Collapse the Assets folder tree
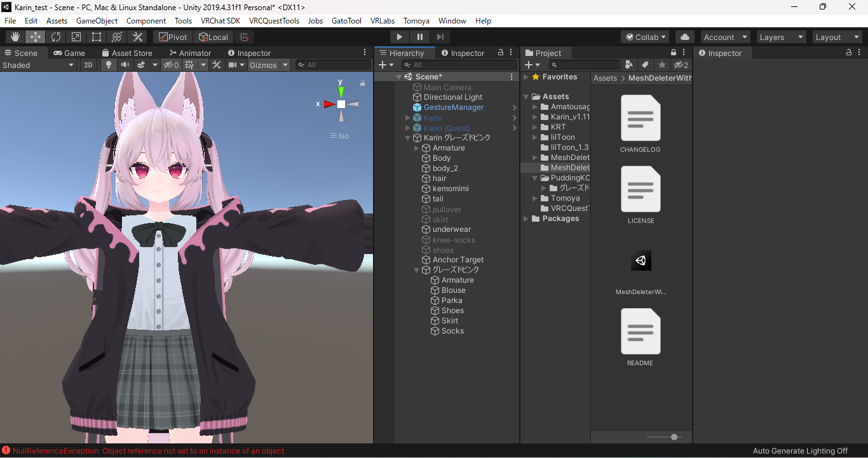The height and width of the screenshot is (458, 868). coord(526,97)
